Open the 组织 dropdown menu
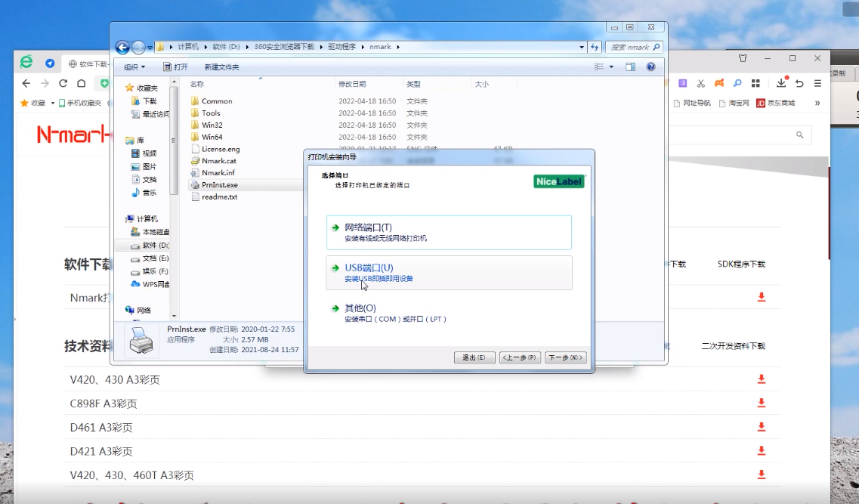 (135, 67)
